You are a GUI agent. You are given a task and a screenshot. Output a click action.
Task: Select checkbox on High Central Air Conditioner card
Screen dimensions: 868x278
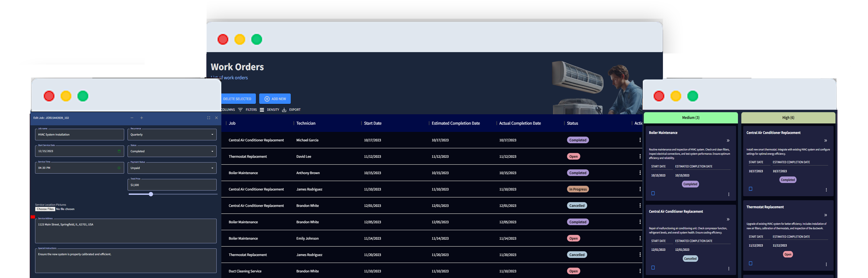coord(750,189)
